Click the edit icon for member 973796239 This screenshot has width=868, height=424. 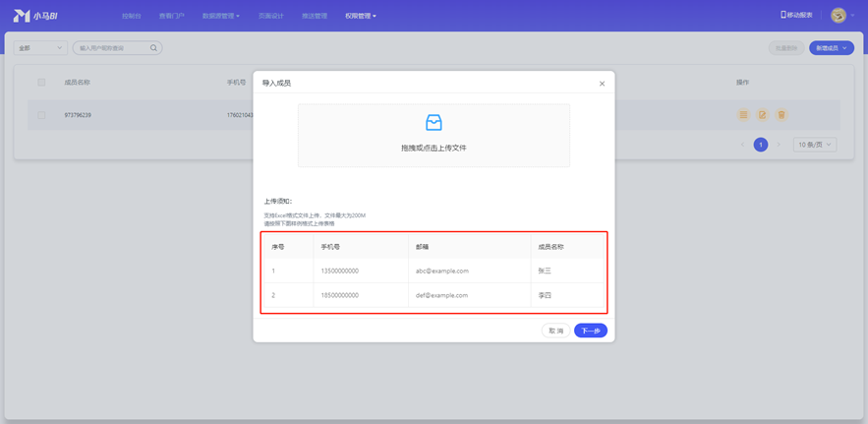(x=762, y=115)
